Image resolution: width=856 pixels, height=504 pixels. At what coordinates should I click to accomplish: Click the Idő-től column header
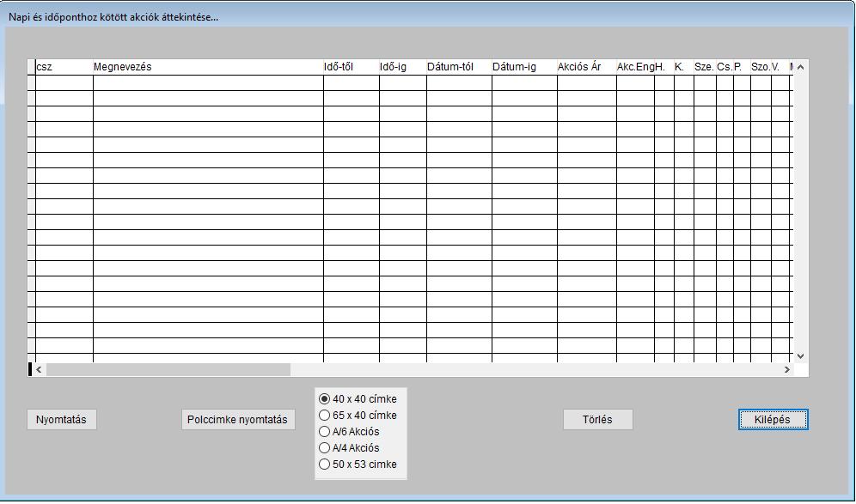351,67
